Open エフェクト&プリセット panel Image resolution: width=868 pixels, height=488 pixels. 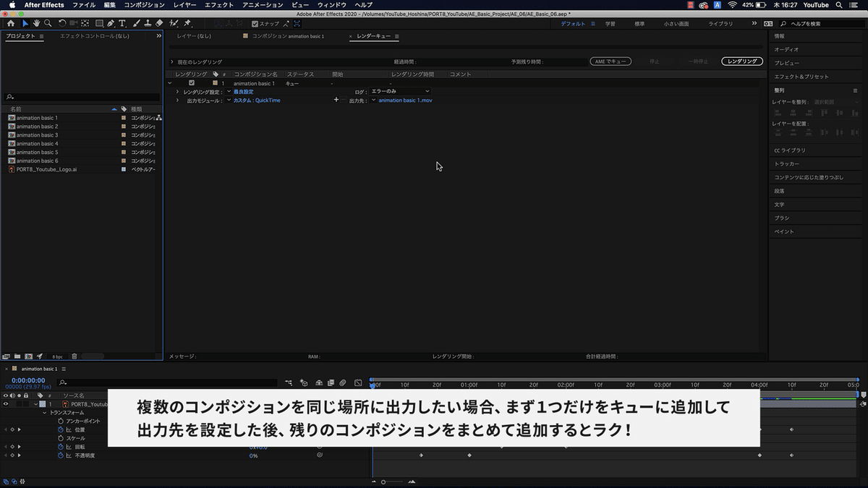click(x=801, y=77)
